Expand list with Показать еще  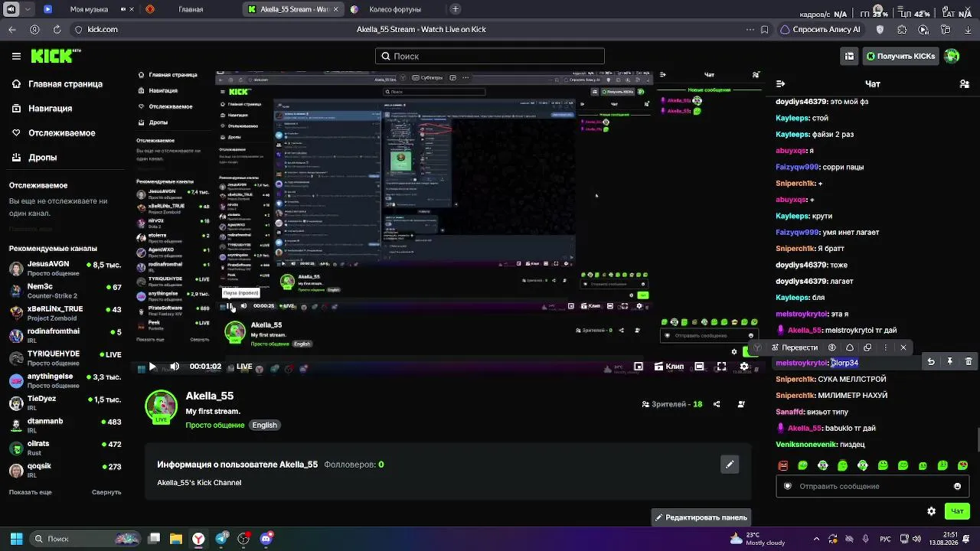point(31,492)
